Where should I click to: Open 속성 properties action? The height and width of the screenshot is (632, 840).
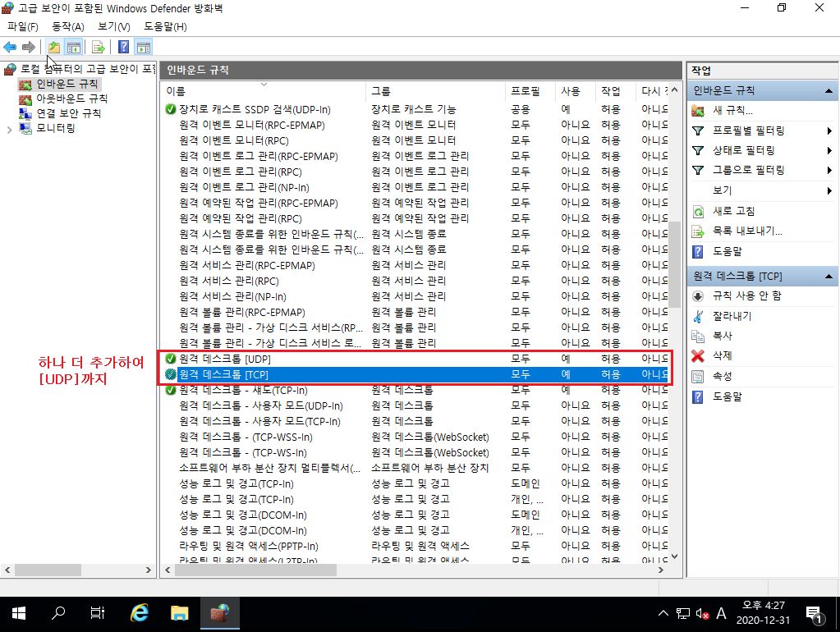click(722, 376)
